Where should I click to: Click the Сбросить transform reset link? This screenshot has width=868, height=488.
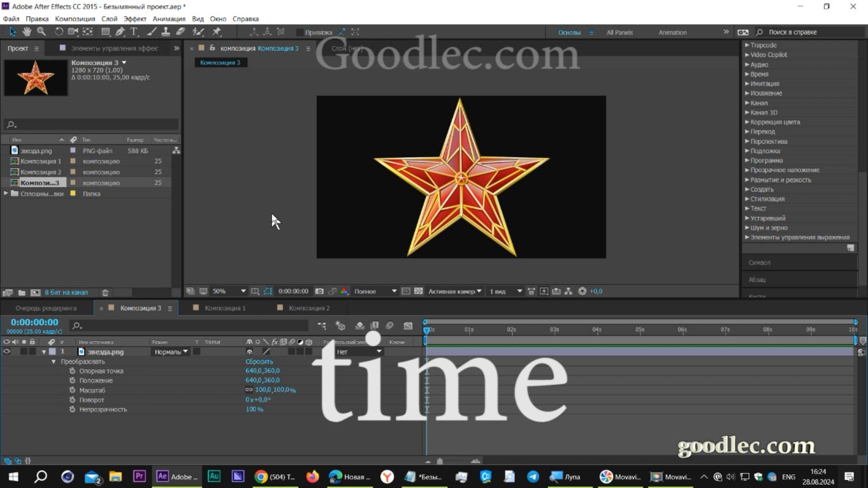259,362
